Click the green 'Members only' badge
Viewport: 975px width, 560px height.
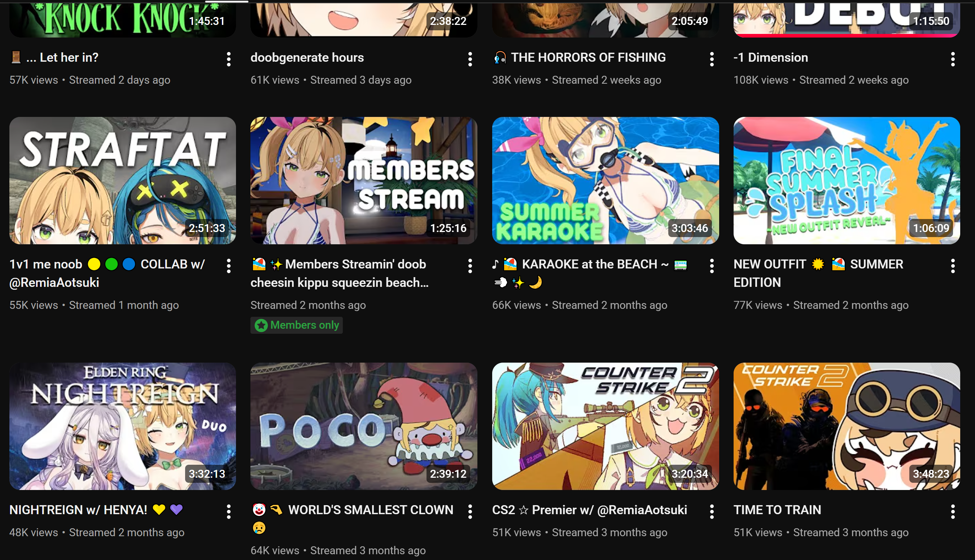pos(297,325)
